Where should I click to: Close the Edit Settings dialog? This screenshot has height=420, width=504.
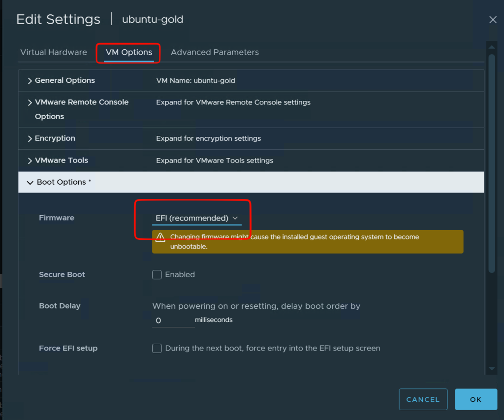point(493,20)
